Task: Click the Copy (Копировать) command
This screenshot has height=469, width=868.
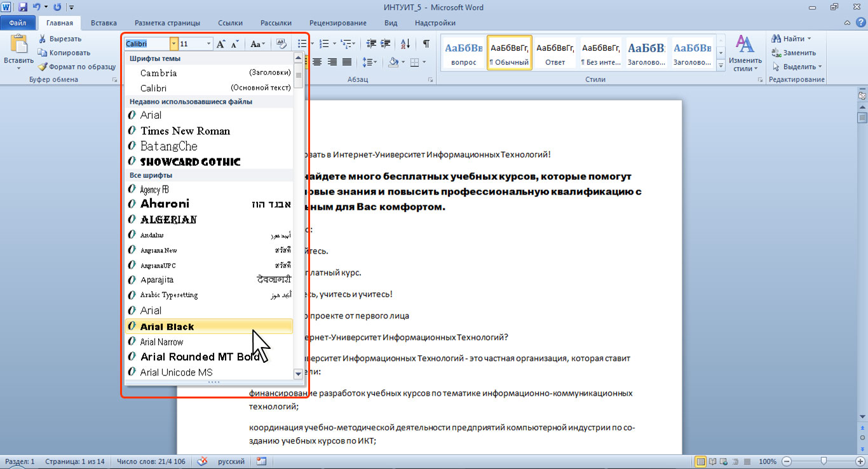Action: (64, 53)
